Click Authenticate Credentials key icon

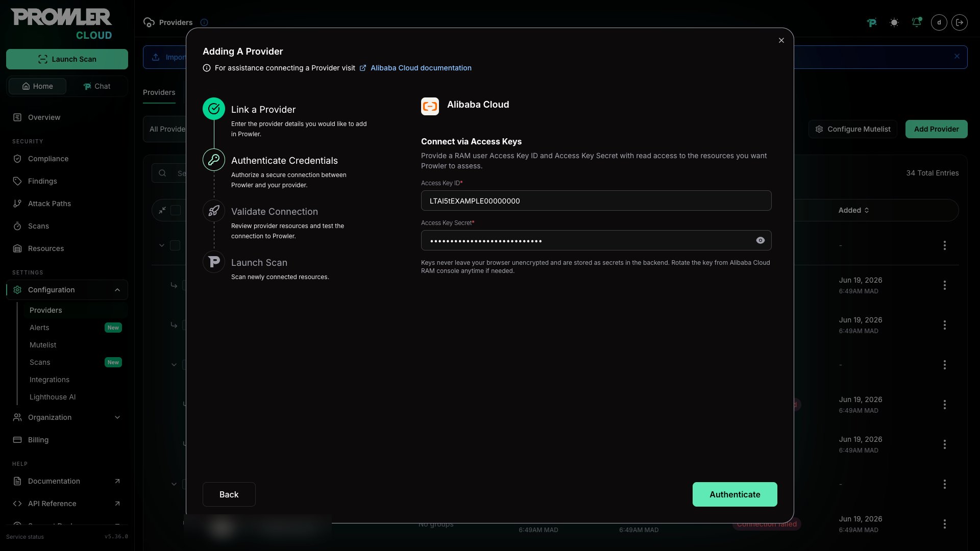click(x=214, y=160)
